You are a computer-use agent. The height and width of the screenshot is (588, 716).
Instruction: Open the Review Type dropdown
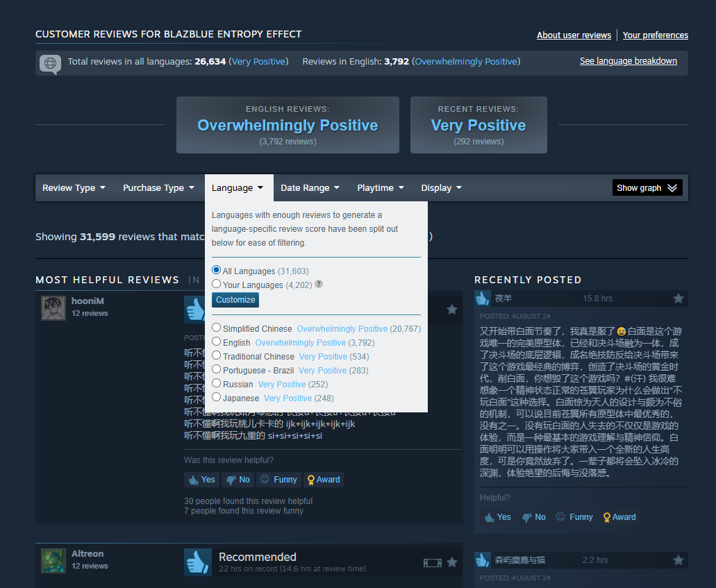74,187
